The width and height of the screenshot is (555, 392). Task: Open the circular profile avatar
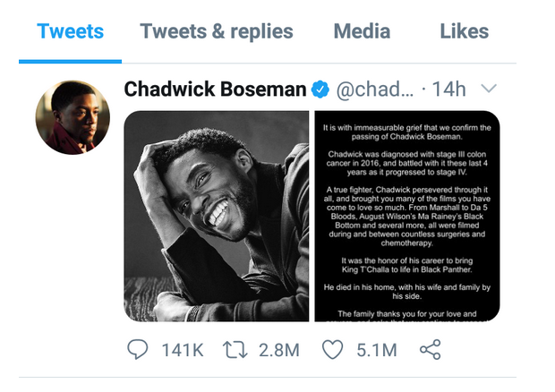tap(73, 117)
